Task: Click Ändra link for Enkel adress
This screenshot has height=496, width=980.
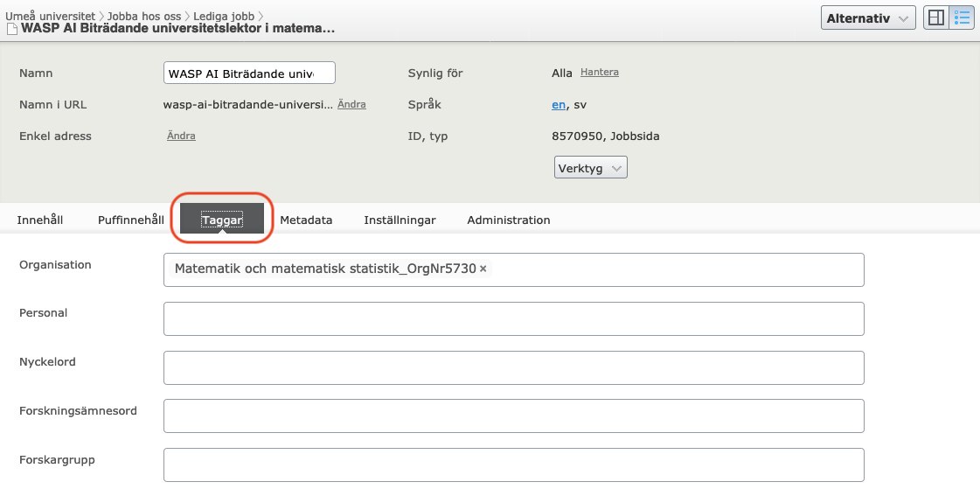Action: [x=181, y=136]
